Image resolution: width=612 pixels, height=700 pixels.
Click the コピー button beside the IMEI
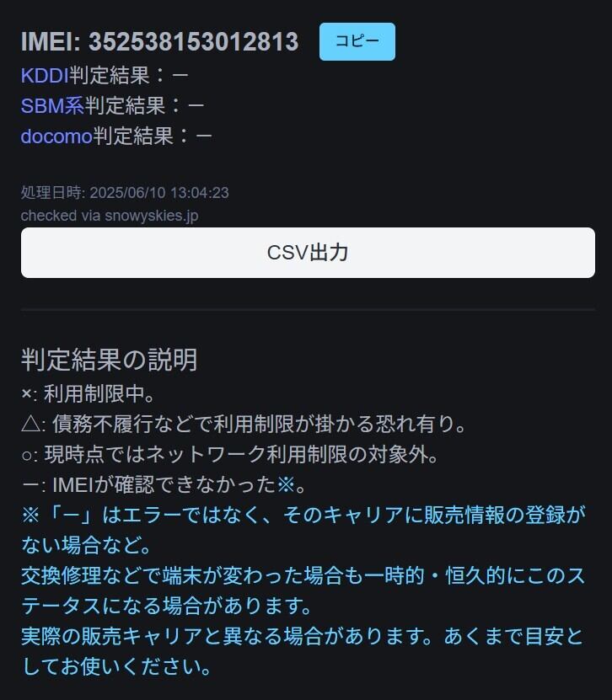click(357, 41)
